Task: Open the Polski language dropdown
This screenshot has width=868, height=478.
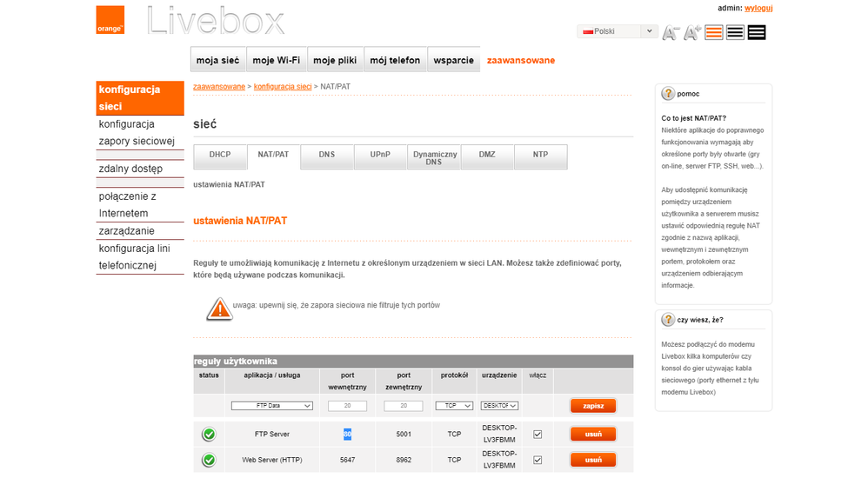Action: pos(617,31)
